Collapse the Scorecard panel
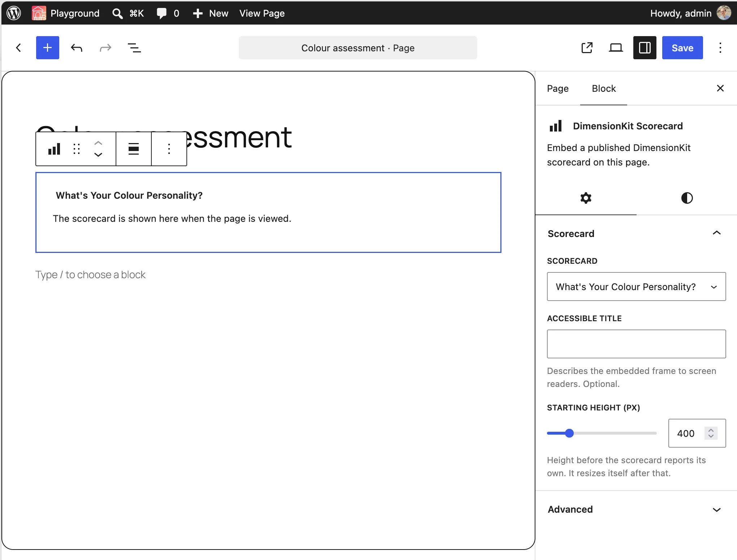The image size is (737, 560). tap(636, 233)
